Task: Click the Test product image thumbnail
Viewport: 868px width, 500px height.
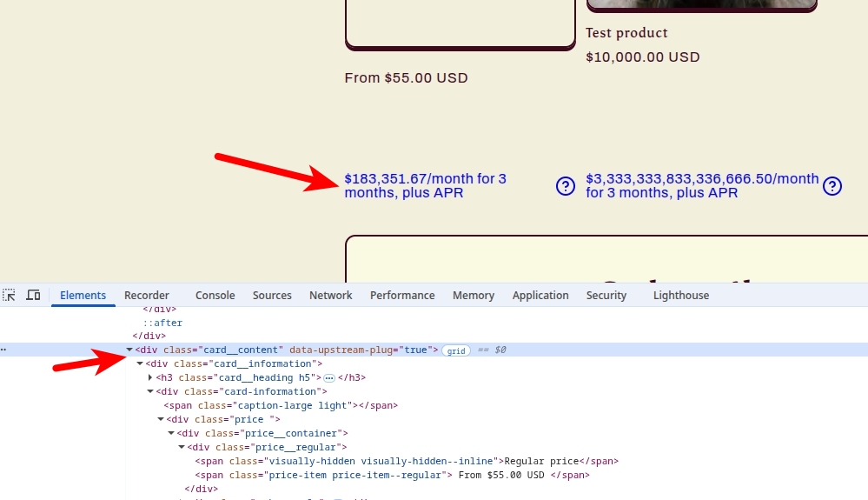Action: tap(701, 5)
